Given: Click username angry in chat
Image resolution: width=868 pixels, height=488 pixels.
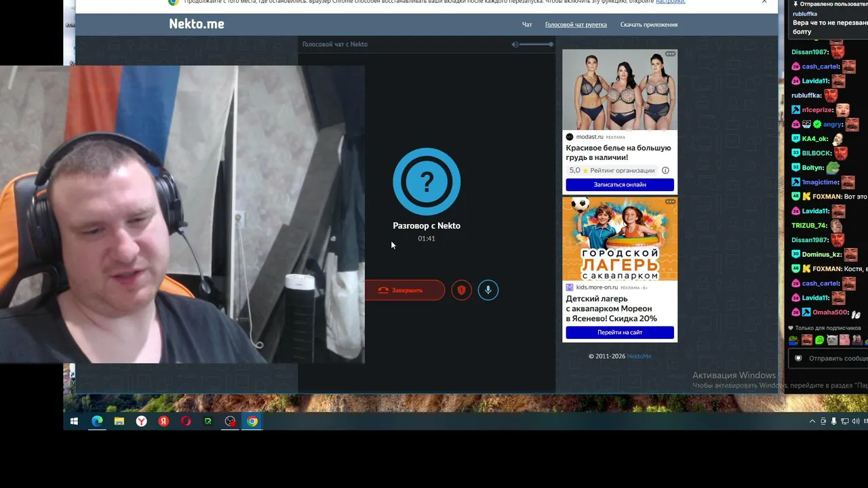Looking at the screenshot, I should [x=833, y=125].
